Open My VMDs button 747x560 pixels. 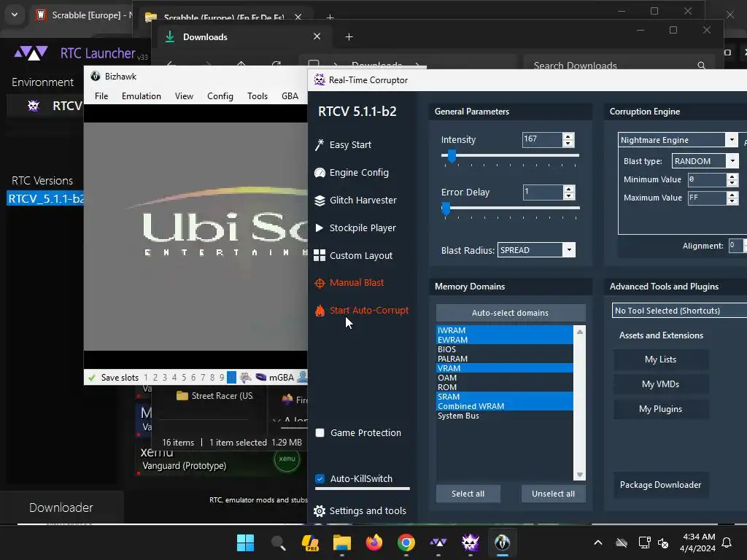(660, 384)
